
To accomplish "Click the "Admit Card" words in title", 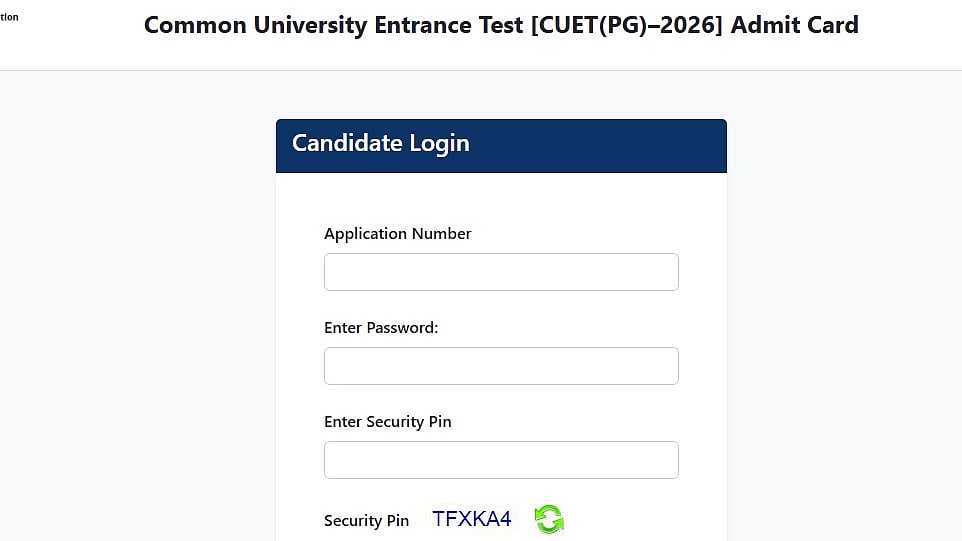I will pyautogui.click(x=794, y=25).
